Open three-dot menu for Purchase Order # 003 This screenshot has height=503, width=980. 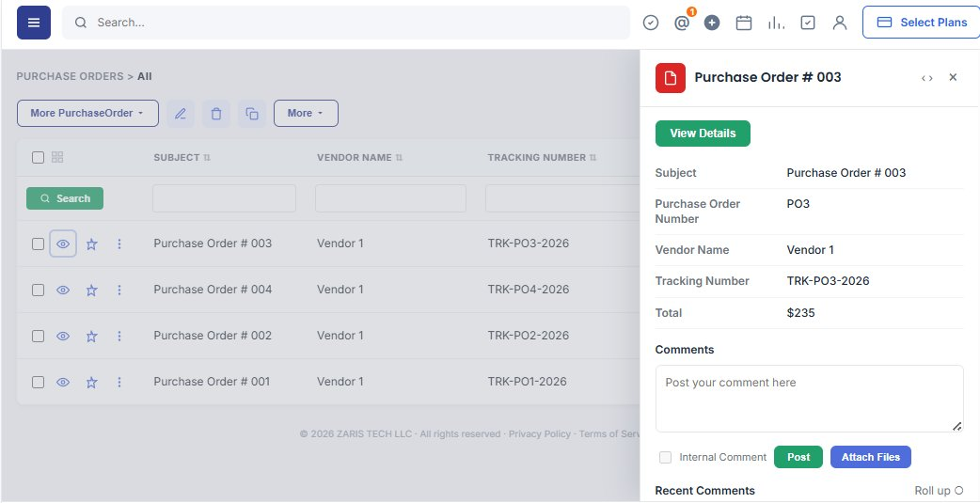(x=119, y=244)
